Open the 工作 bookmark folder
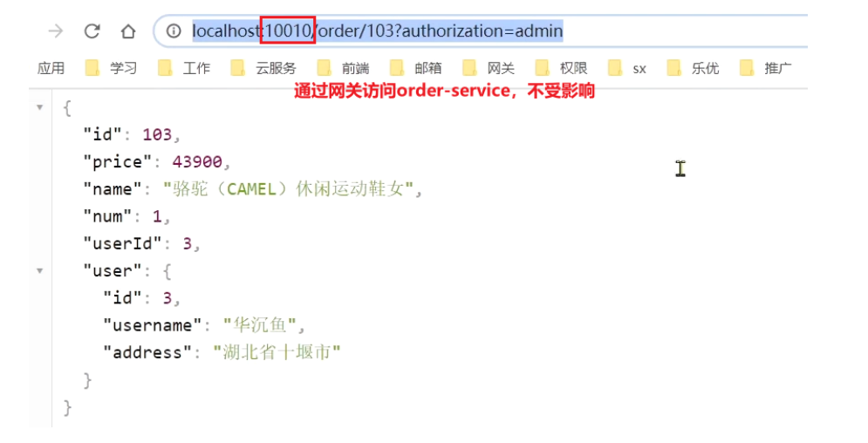Viewport: 868px width, 443px height. (184, 68)
